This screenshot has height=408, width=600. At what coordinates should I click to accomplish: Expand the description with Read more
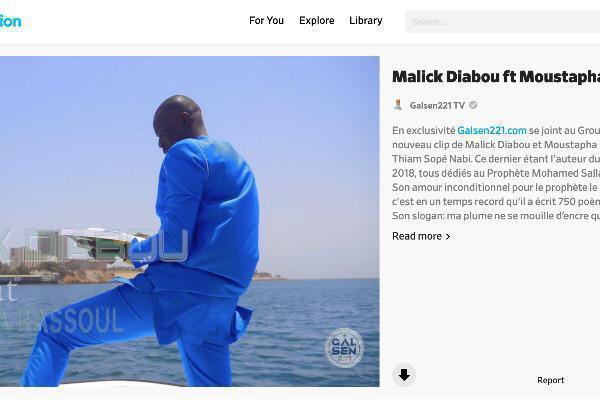(417, 236)
